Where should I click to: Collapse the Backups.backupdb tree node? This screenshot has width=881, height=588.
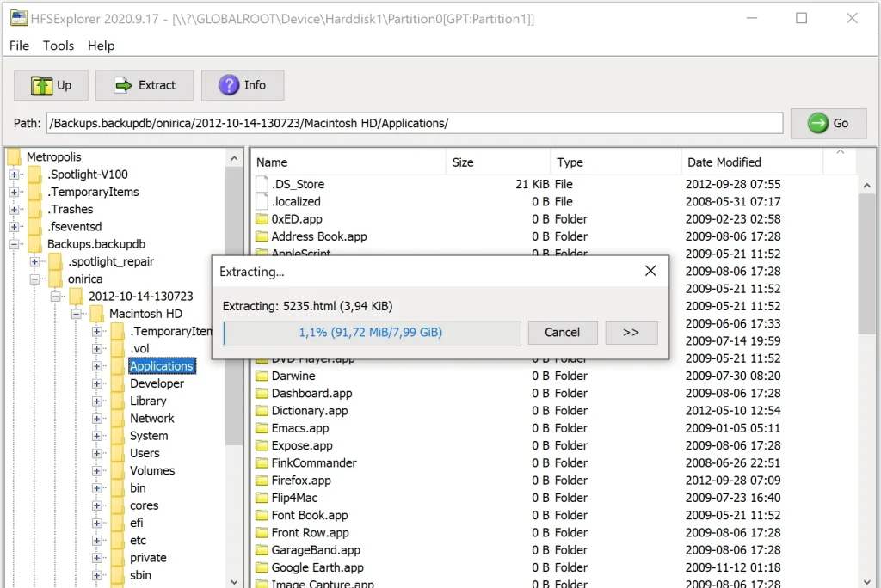click(14, 244)
